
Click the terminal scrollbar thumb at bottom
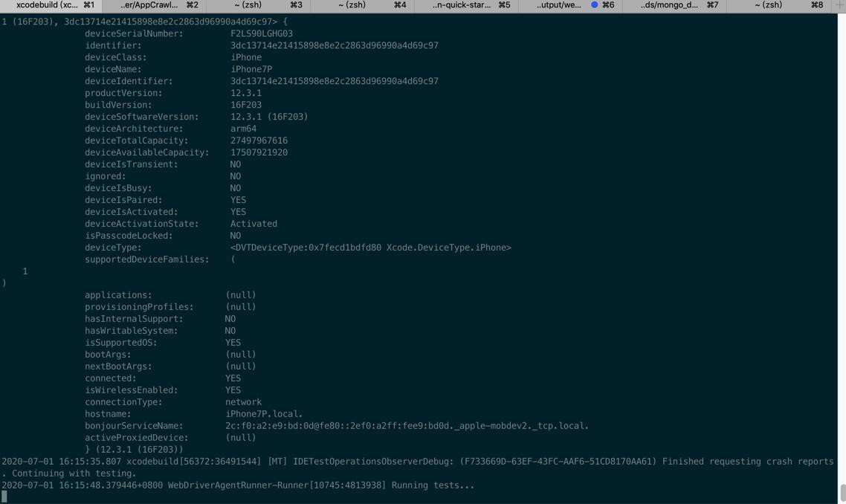[843, 493]
